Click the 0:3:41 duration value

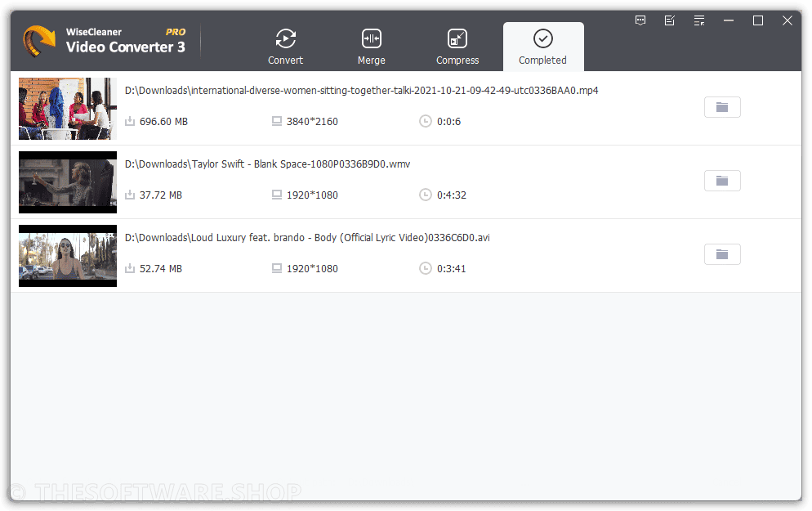click(452, 269)
